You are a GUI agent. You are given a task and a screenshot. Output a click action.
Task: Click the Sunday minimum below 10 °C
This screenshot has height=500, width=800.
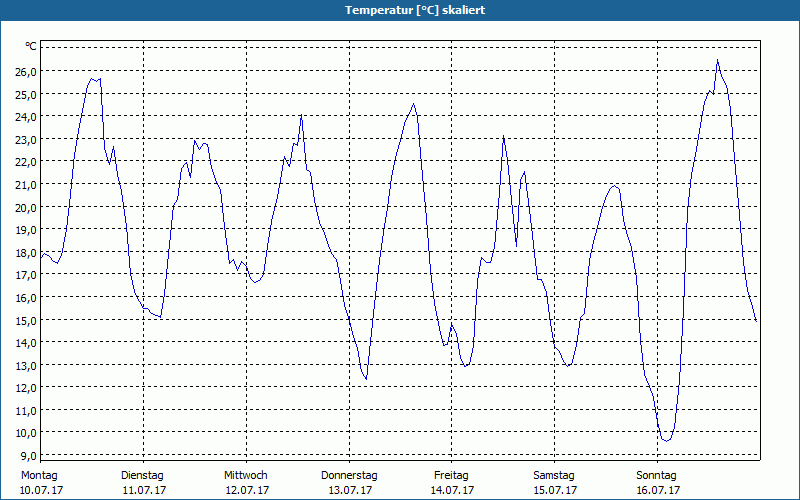click(x=666, y=440)
